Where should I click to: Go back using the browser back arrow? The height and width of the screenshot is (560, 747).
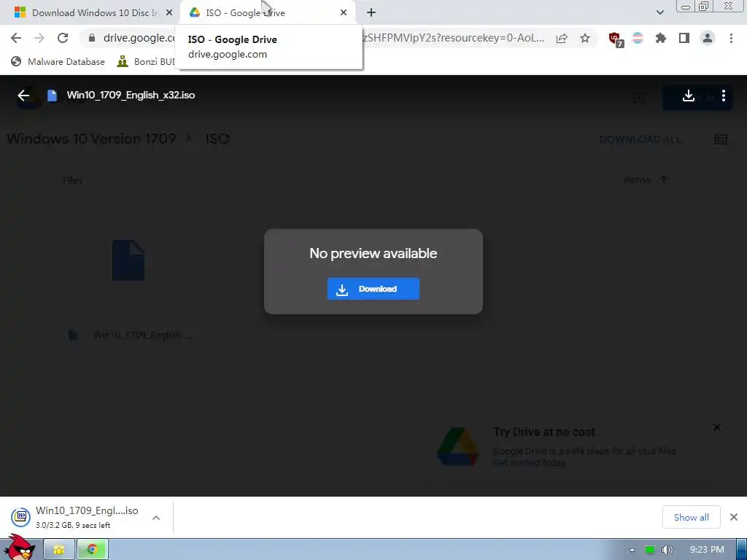pos(16,38)
